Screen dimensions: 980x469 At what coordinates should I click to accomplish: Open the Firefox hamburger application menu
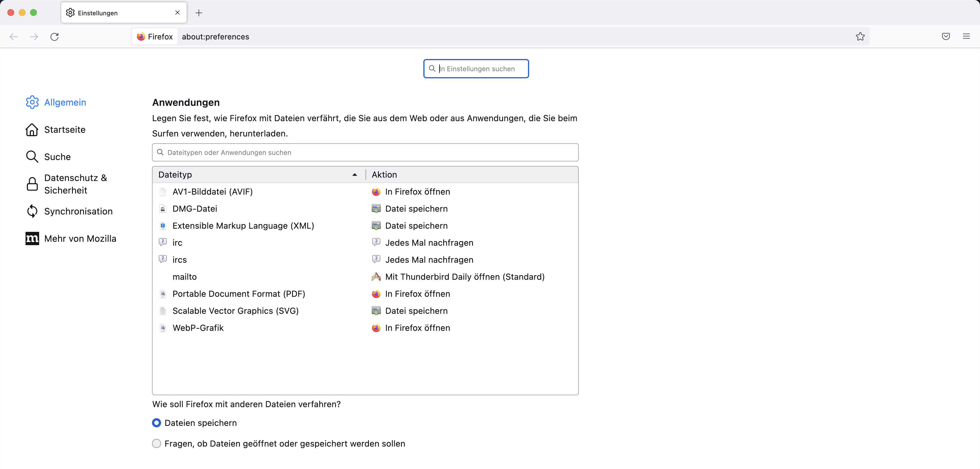point(966,37)
